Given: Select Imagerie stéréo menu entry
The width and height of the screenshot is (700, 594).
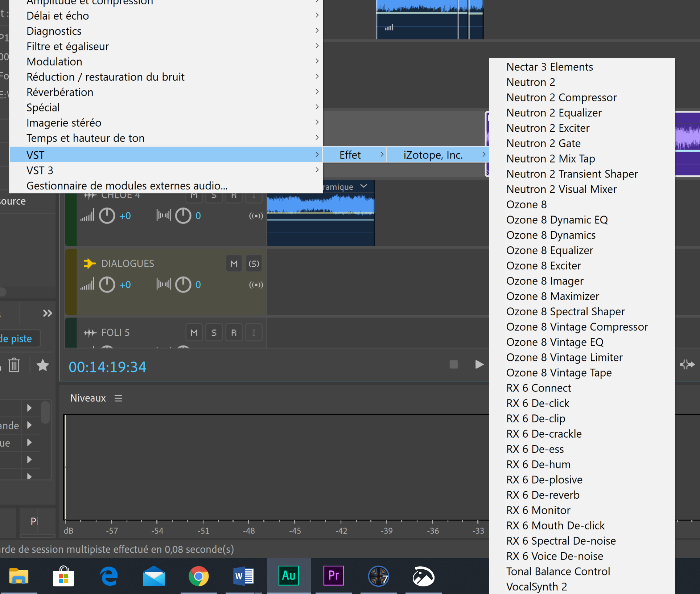Looking at the screenshot, I should (166, 123).
